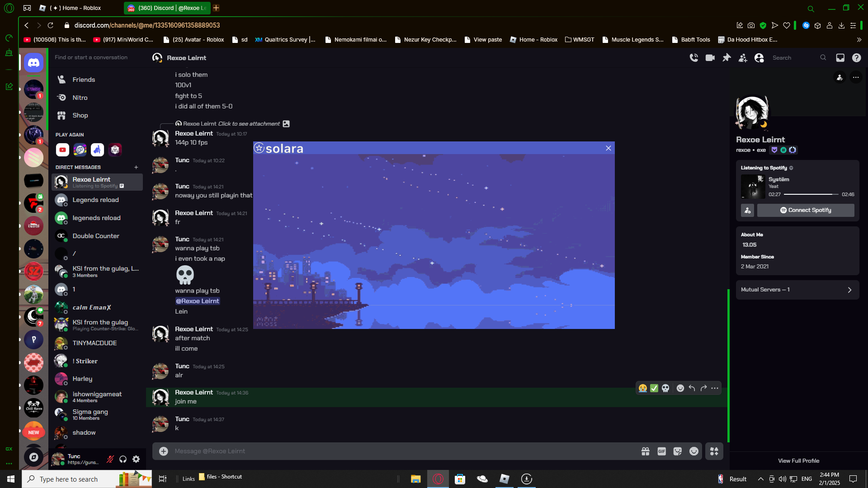Viewport: 868px width, 488px height.
Task: Start a voice call with Rexoe Leirnt
Action: [693, 58]
